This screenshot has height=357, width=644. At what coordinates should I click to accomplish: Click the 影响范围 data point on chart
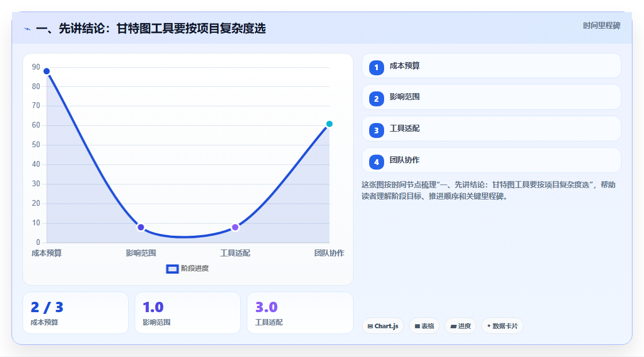click(141, 227)
